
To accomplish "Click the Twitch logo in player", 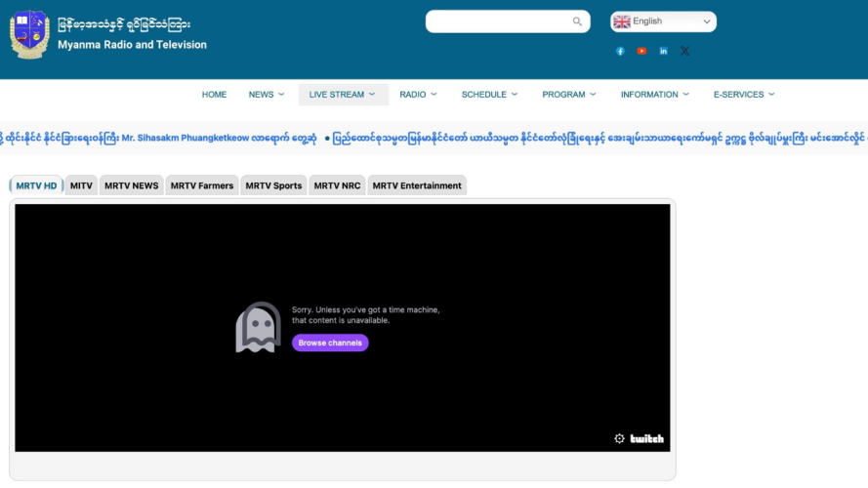I will [646, 438].
